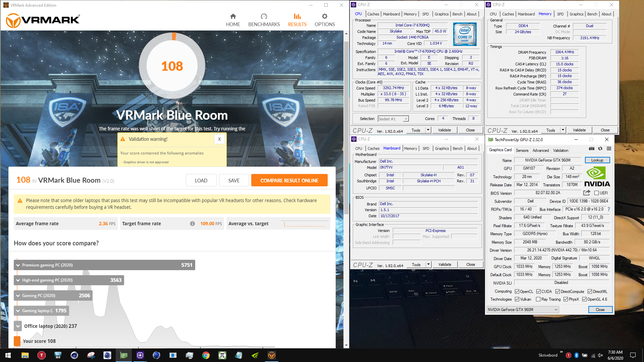Toggle the UEFI checkbox in GPU-Z
644x362 pixels.
coord(597,193)
